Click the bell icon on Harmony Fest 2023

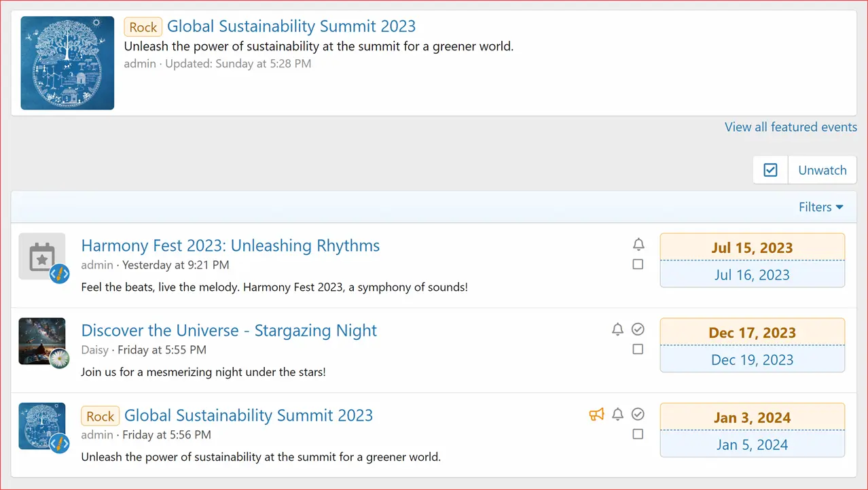tap(638, 244)
